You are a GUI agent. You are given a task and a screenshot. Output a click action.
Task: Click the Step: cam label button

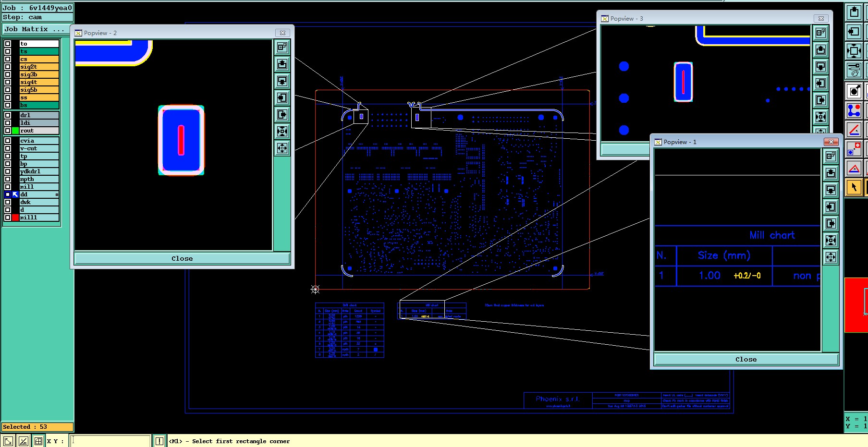point(37,17)
